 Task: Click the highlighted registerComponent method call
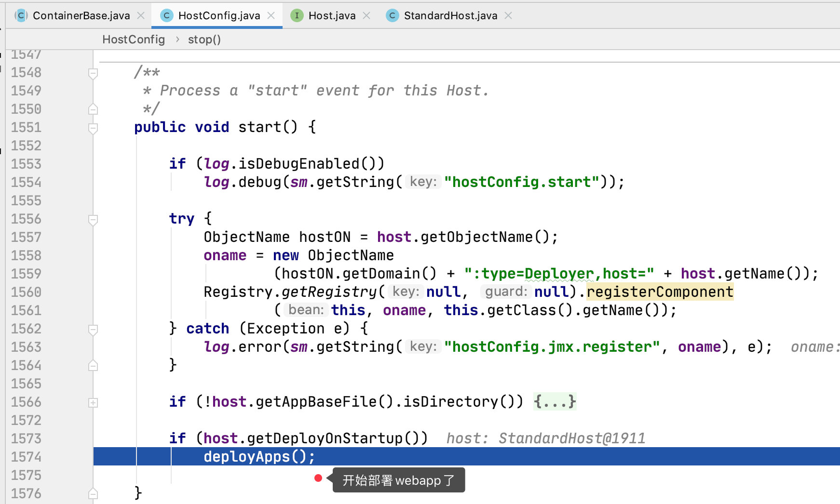660,292
